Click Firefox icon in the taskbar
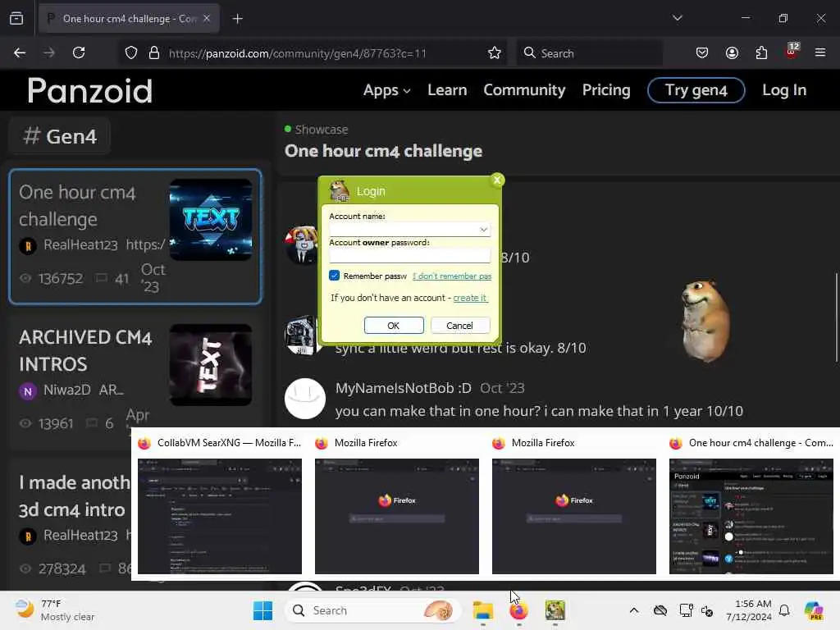This screenshot has width=840, height=630. pyautogui.click(x=518, y=610)
